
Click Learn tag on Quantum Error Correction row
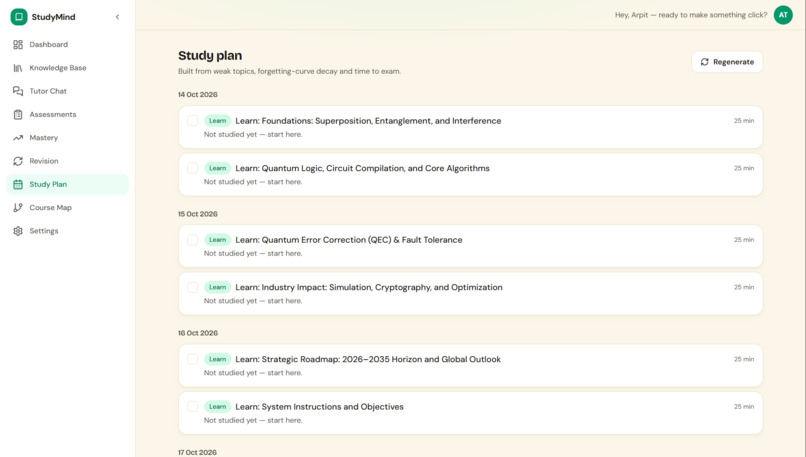(217, 240)
